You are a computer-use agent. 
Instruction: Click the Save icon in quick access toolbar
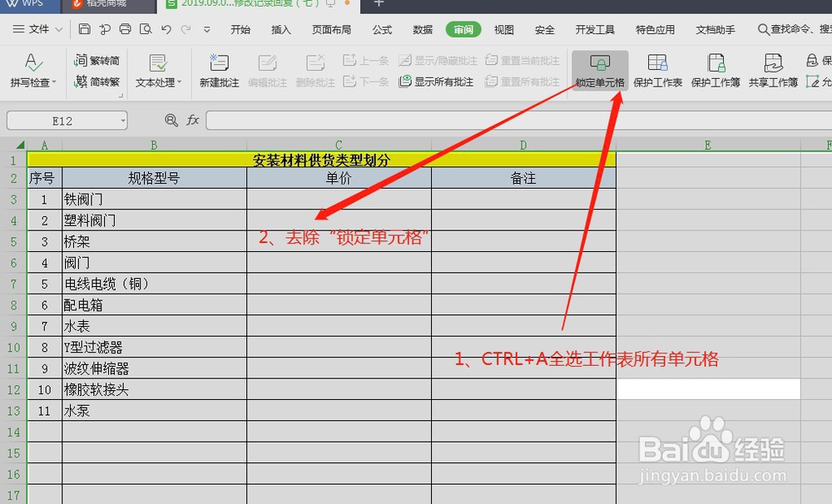(84, 28)
